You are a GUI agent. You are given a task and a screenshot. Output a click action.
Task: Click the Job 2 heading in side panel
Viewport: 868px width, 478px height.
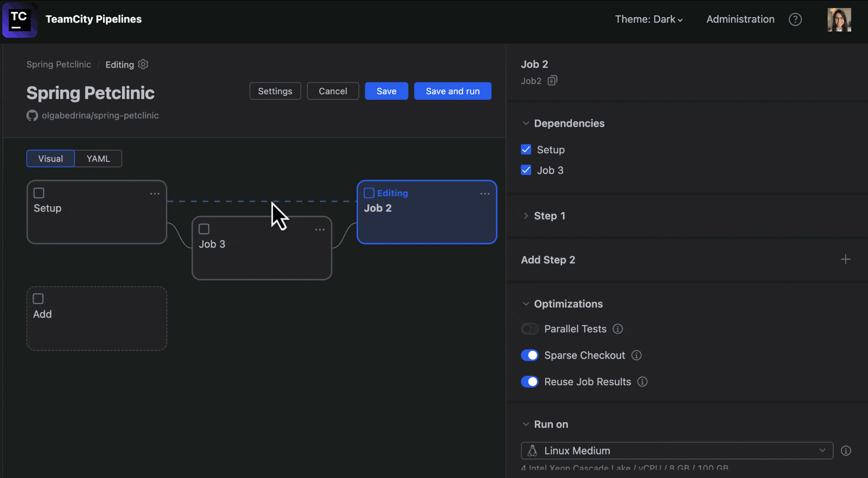[534, 64]
